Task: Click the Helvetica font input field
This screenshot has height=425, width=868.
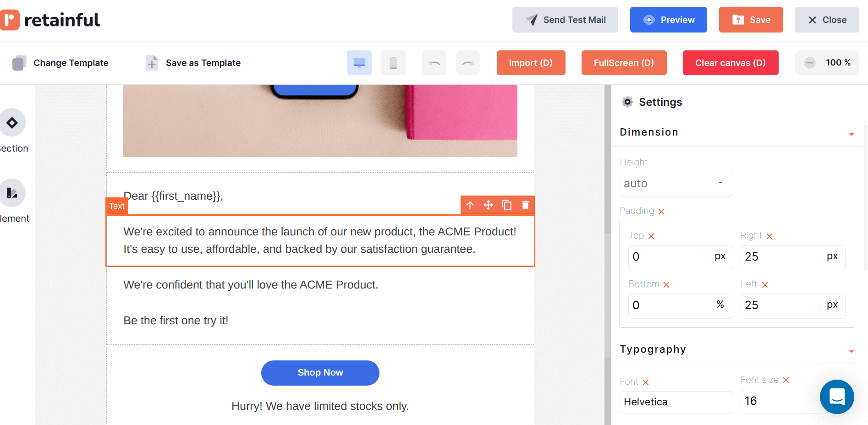Action: pyautogui.click(x=676, y=402)
